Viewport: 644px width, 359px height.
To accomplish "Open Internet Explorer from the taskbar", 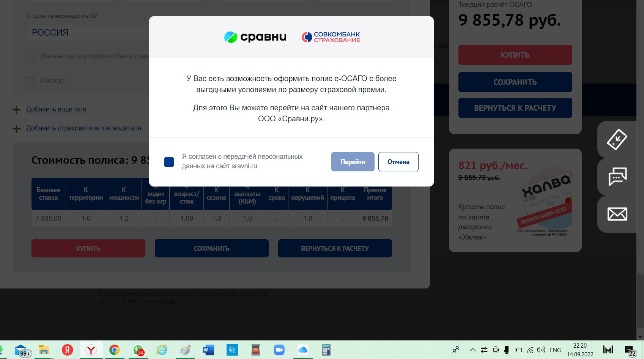I will [162, 350].
